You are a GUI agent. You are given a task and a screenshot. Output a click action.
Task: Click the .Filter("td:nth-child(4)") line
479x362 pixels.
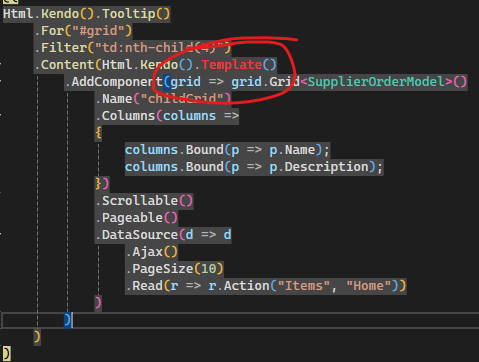[132, 48]
